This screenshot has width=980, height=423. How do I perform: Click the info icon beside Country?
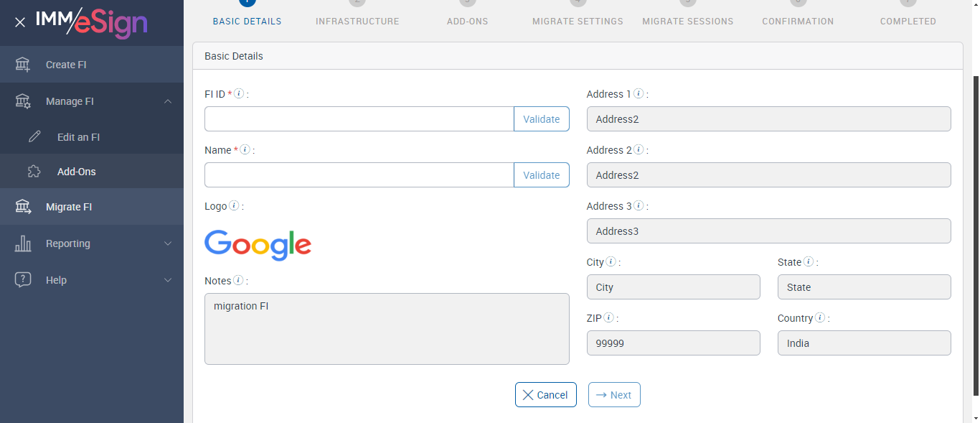pyautogui.click(x=820, y=317)
